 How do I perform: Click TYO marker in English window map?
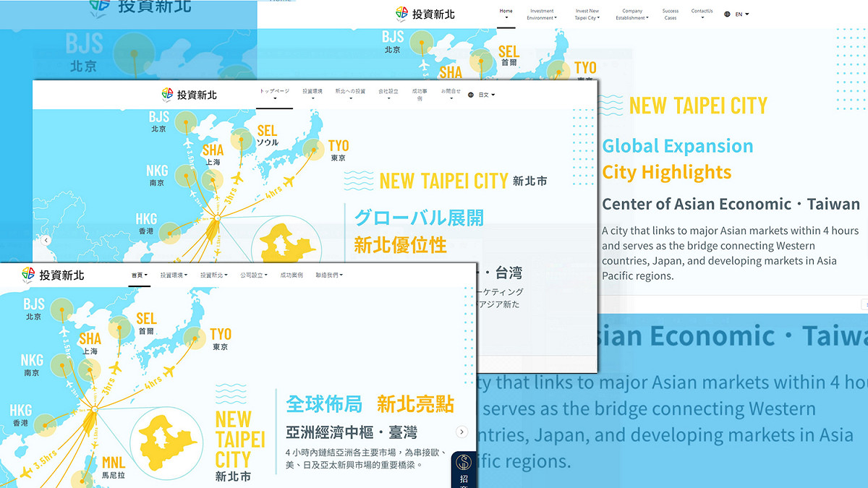558,72
